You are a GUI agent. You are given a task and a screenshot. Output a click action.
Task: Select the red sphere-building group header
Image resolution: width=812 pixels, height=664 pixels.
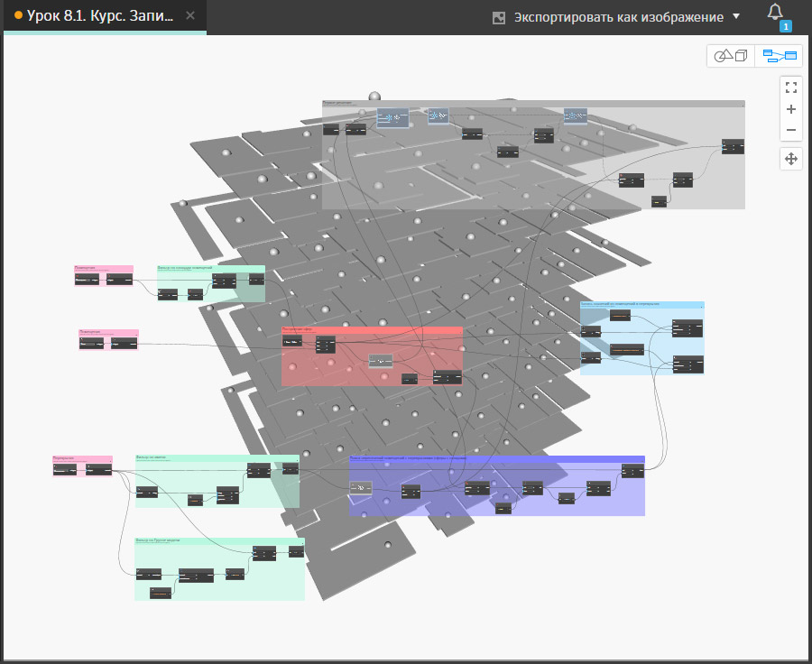coord(372,330)
